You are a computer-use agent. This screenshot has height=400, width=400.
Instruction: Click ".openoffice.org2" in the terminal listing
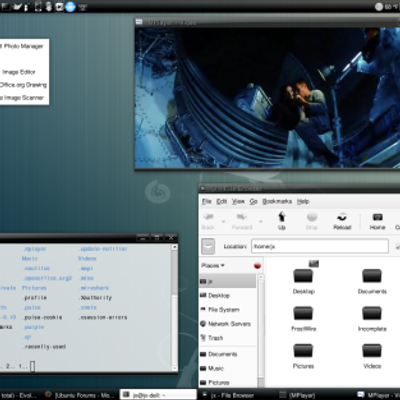click(48, 278)
